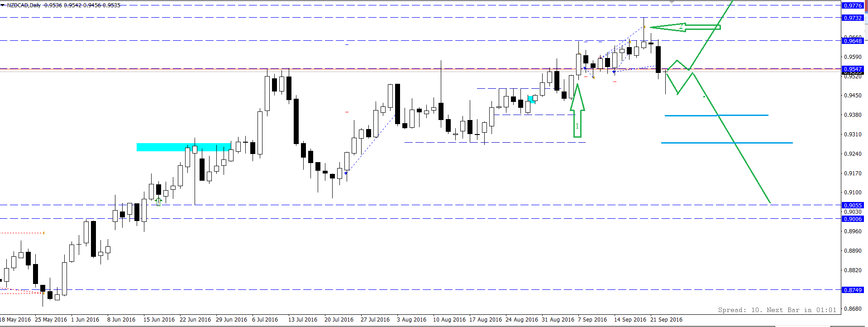Click the 0.8820 value on the price axis
The width and height of the screenshot is (868, 327).
pyautogui.click(x=853, y=270)
